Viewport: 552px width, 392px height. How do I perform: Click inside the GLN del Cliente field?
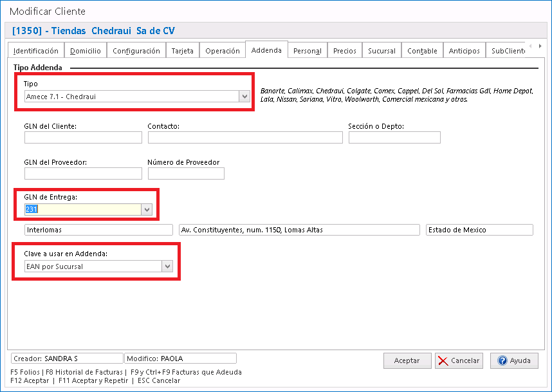click(x=83, y=138)
